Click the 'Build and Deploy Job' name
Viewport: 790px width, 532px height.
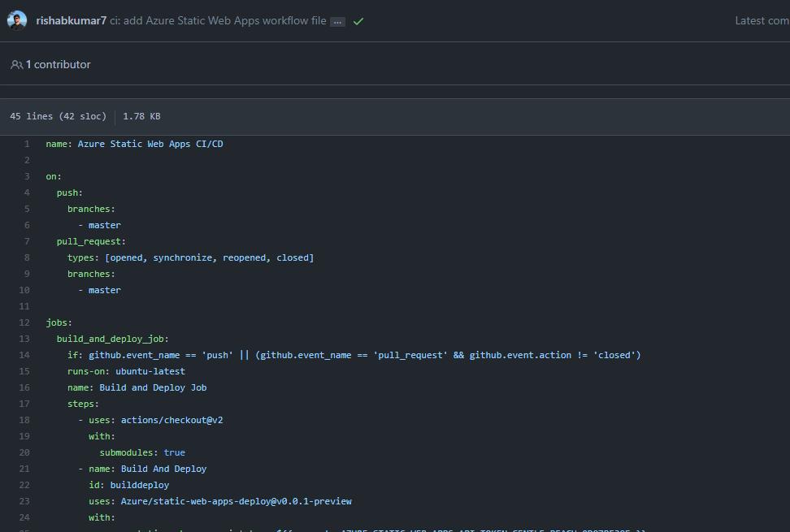[153, 387]
